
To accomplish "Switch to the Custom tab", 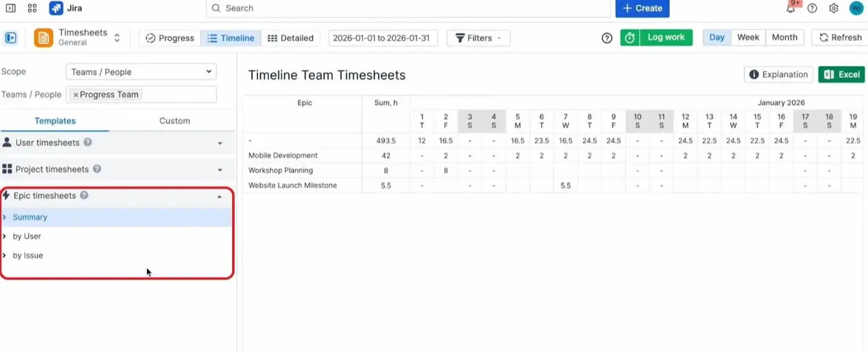I will coord(174,120).
